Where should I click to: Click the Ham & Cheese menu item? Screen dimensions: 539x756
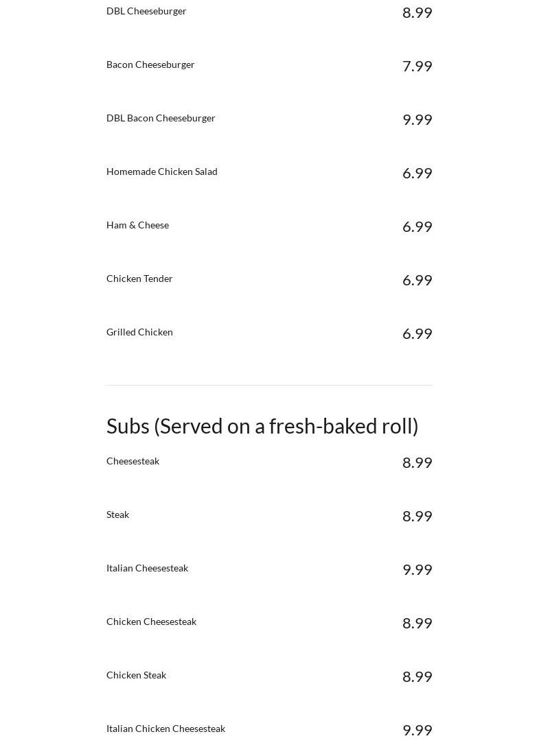click(137, 225)
